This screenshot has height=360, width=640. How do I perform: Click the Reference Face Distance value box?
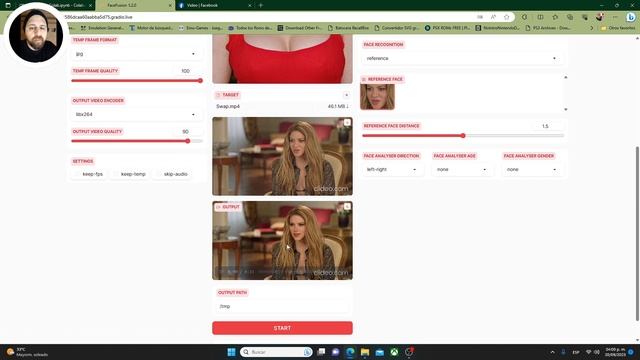tap(545, 126)
